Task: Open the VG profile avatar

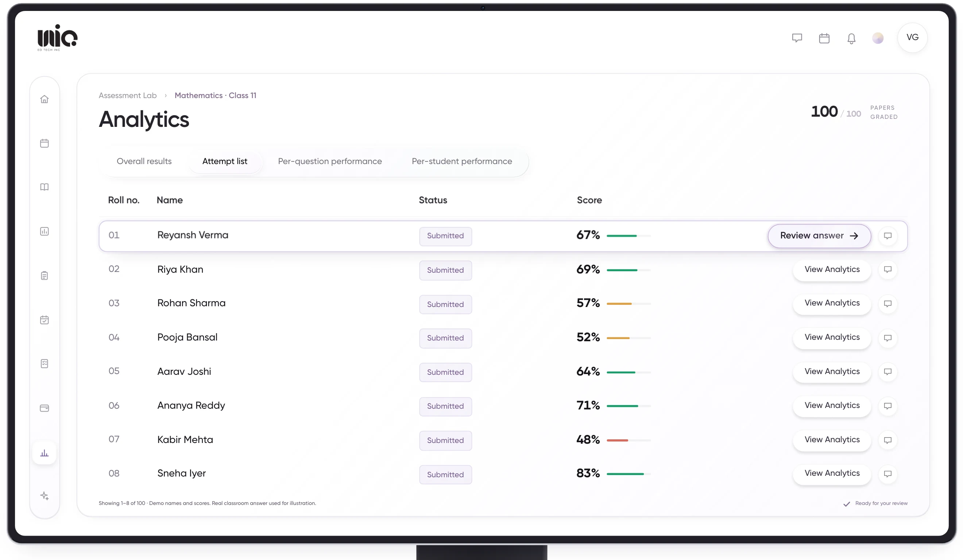Action: [912, 38]
